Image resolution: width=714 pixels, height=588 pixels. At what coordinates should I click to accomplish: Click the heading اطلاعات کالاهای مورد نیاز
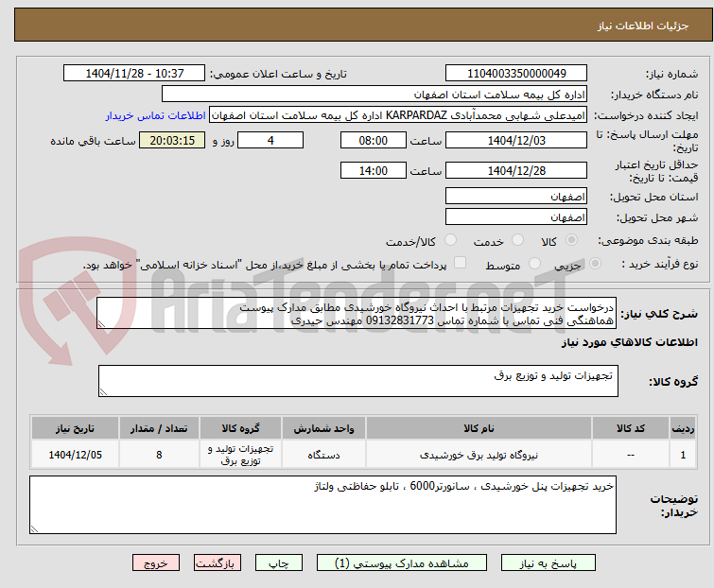(x=629, y=342)
